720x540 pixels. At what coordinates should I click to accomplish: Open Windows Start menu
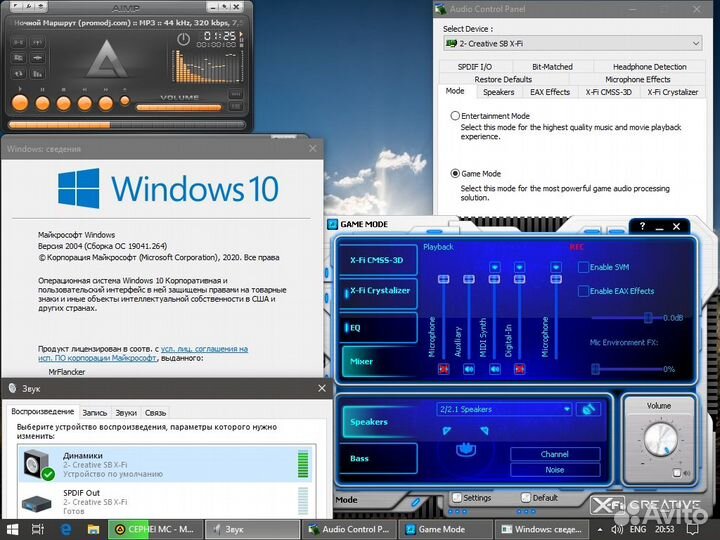pos(12,529)
